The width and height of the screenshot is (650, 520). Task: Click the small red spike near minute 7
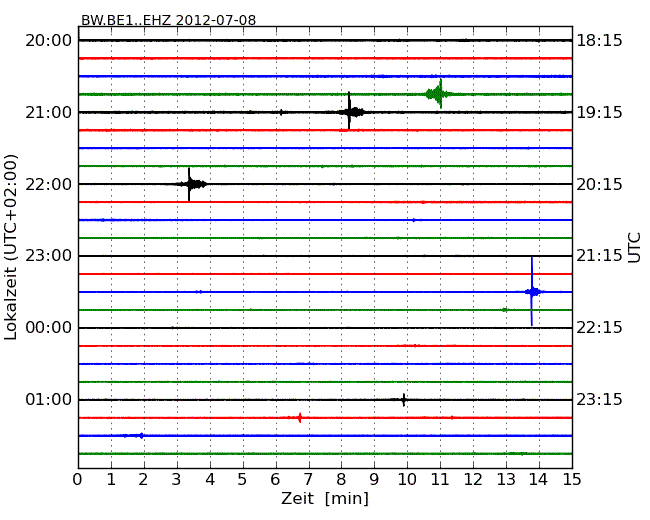click(300, 418)
